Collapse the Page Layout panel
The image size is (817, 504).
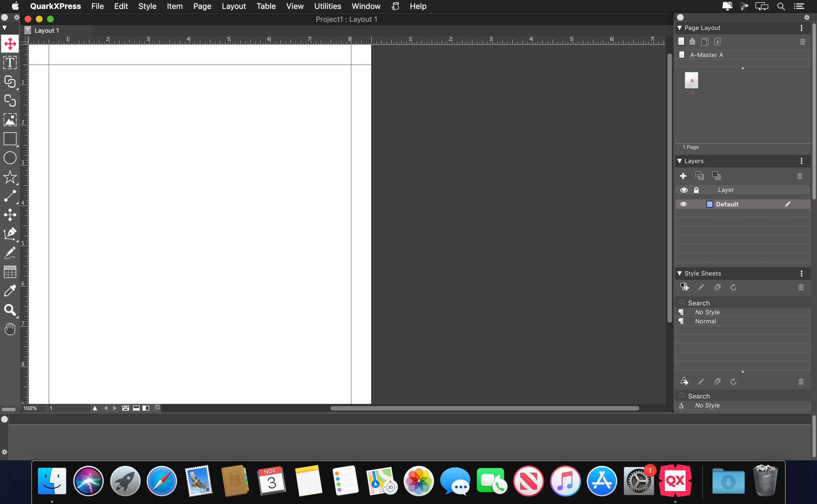(x=680, y=28)
